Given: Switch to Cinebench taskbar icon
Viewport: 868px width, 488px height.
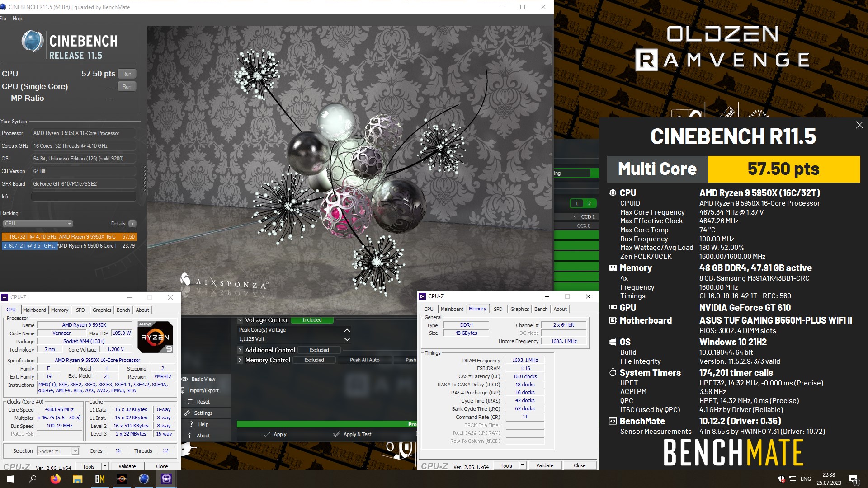Looking at the screenshot, I should 144,479.
